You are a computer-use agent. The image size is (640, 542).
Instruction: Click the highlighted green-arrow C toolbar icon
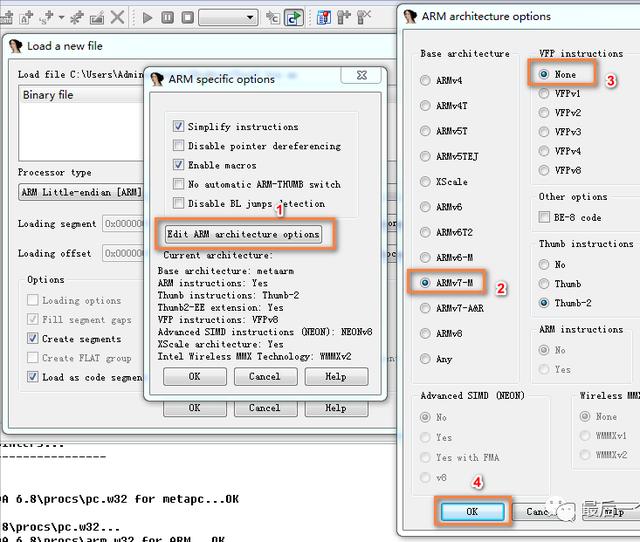click(x=293, y=17)
